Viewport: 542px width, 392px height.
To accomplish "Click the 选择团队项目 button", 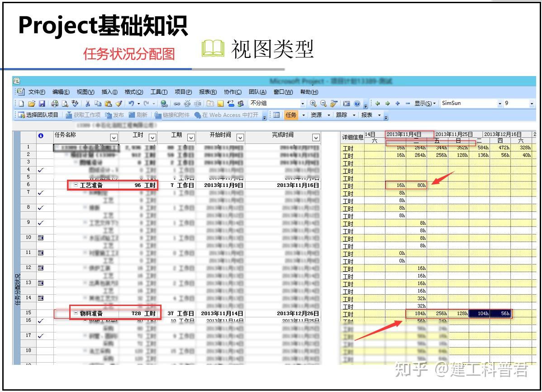I will (x=38, y=115).
